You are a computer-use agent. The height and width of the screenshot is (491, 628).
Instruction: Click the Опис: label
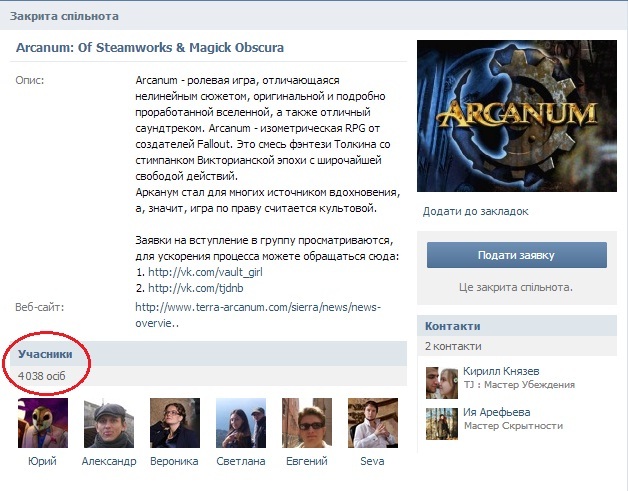(30, 80)
